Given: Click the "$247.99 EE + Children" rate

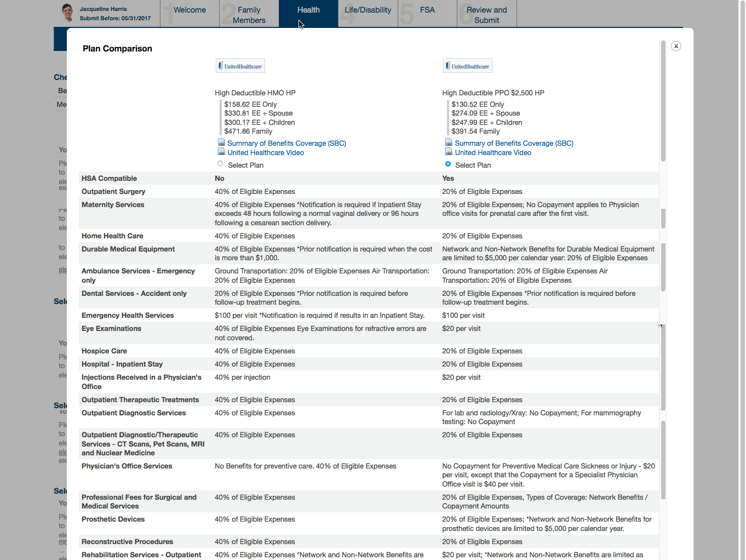Looking at the screenshot, I should [487, 122].
